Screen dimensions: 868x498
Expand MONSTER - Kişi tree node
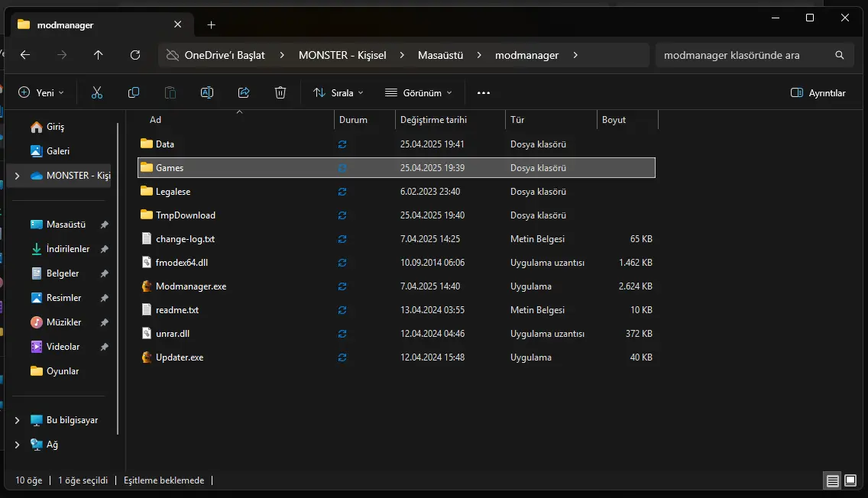coord(17,176)
